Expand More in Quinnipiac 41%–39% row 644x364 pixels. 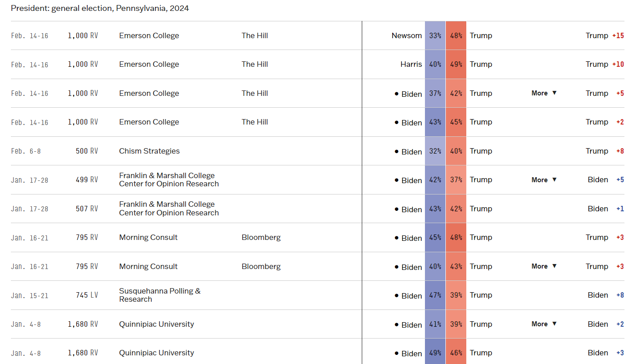click(x=544, y=324)
